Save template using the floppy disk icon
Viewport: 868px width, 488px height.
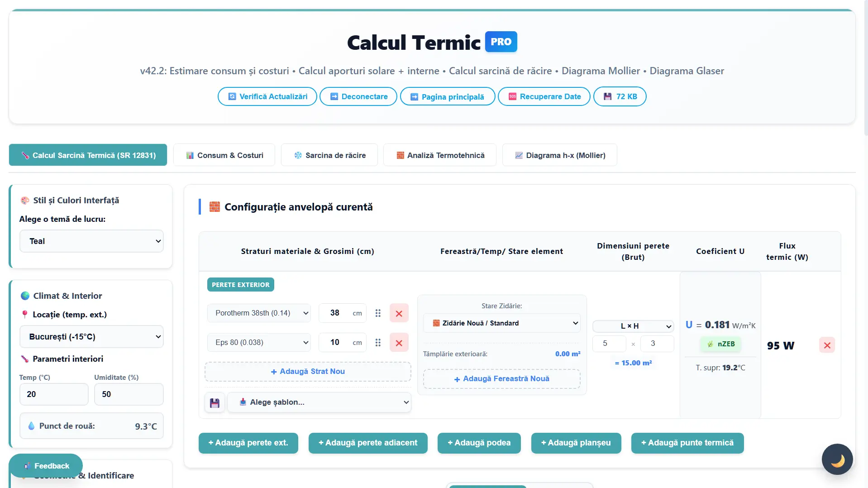[x=215, y=402]
